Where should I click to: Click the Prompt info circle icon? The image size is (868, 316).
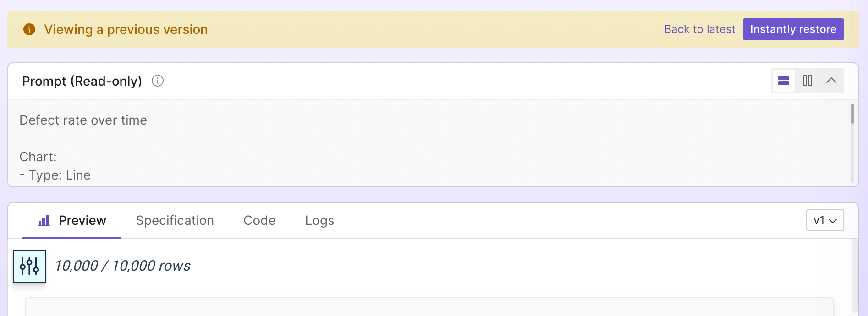158,81
